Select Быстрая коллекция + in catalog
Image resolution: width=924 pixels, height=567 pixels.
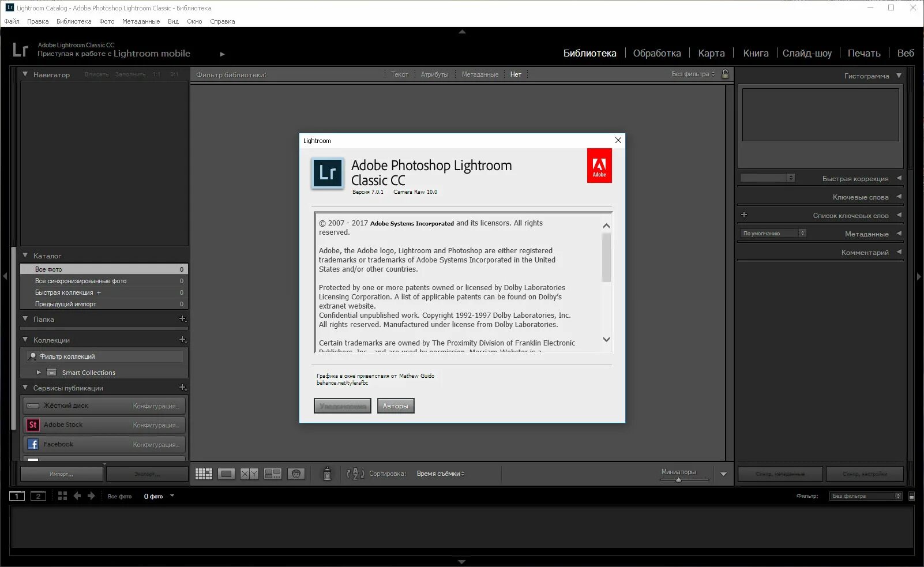tap(104, 292)
